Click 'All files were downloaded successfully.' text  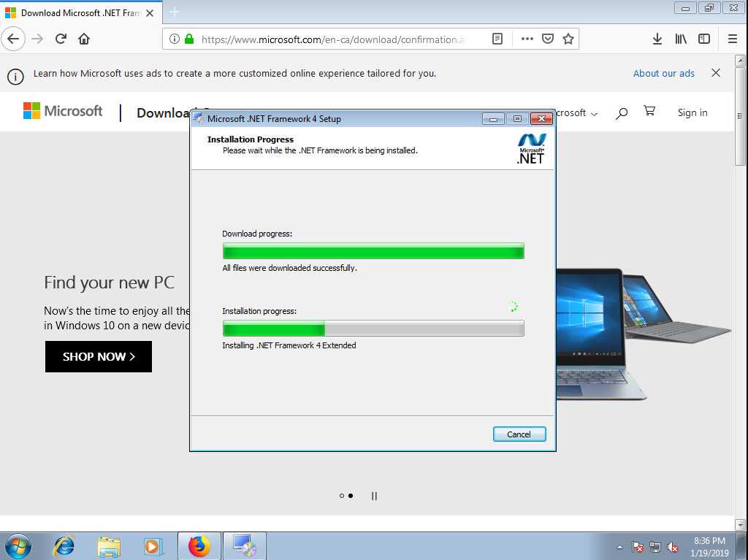pyautogui.click(x=289, y=268)
